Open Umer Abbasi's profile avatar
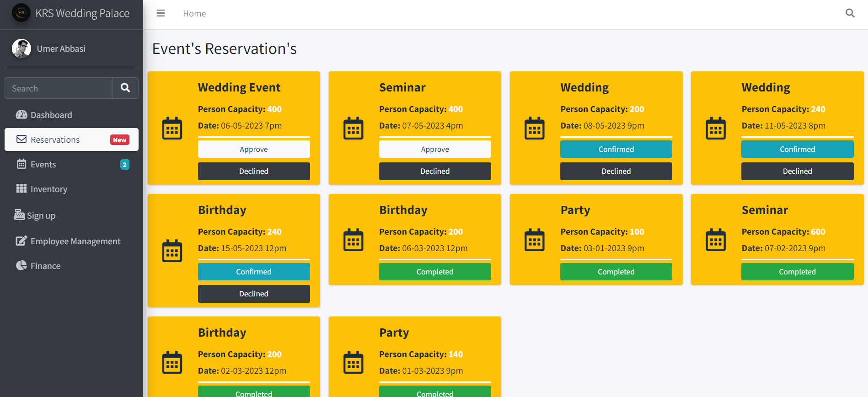 (21, 48)
